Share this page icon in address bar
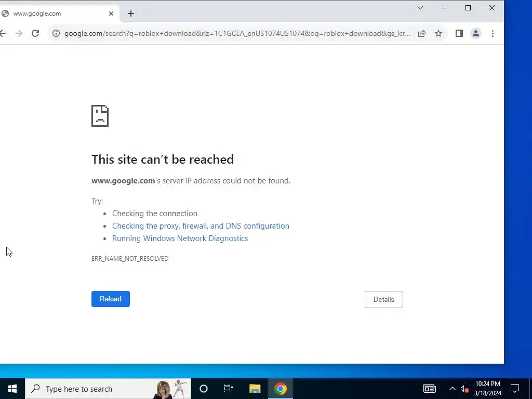Screen dimensions: 532x399 click(422, 33)
